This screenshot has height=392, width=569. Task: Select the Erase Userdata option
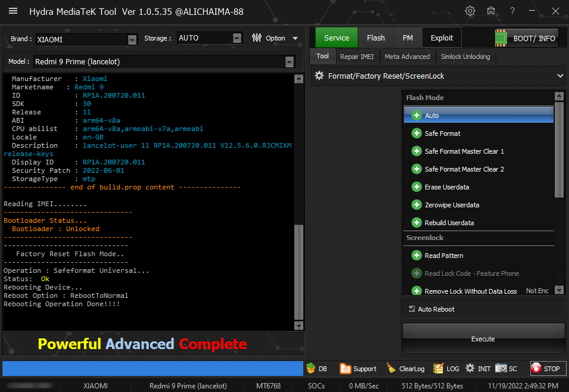446,187
